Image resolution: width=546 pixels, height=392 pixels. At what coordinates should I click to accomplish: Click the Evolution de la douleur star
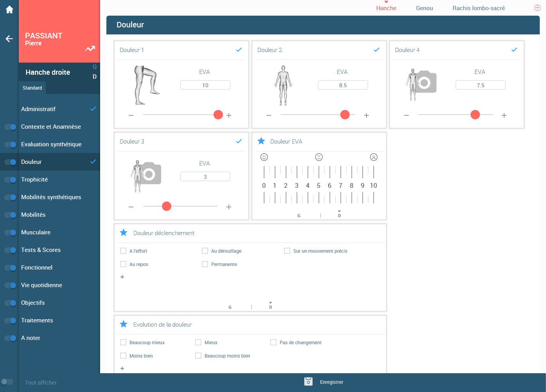pyautogui.click(x=124, y=324)
